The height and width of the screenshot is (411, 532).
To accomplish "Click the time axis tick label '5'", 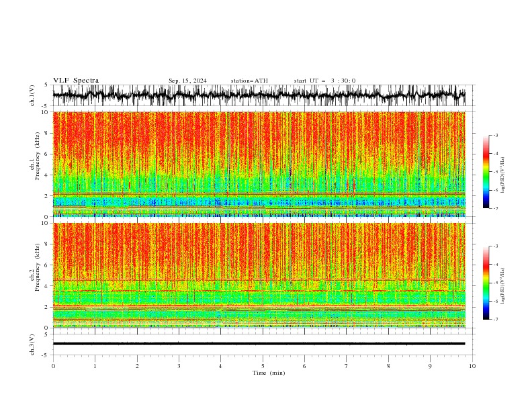I will pos(263,366).
